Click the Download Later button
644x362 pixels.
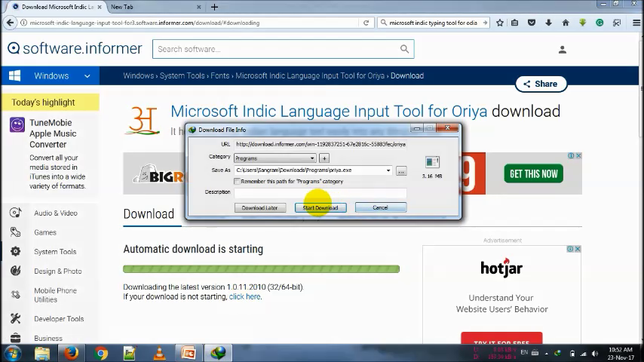pyautogui.click(x=259, y=207)
